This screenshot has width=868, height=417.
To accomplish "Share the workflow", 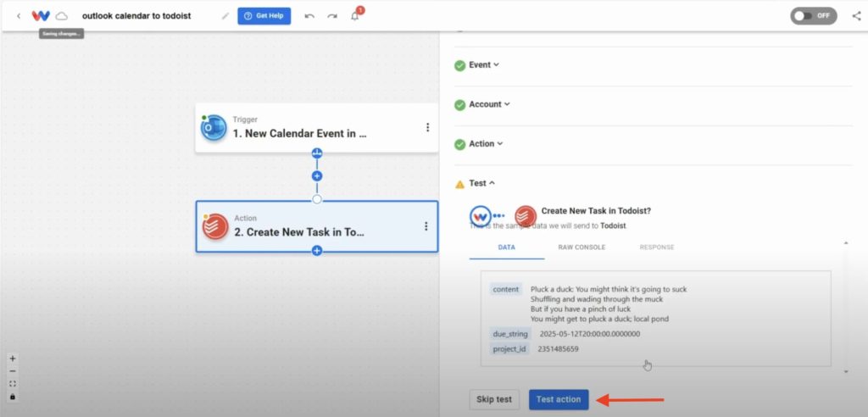I will click(856, 15).
